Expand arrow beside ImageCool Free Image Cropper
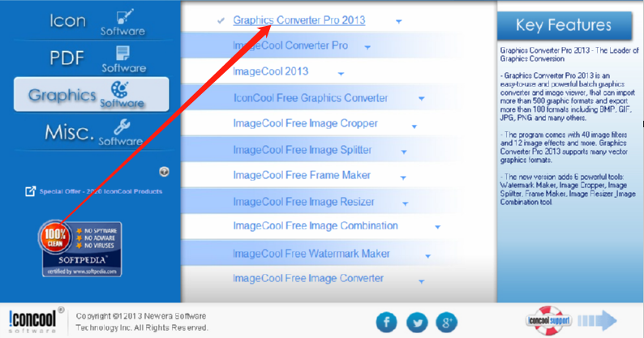Image resolution: width=644 pixels, height=338 pixels. (x=414, y=126)
